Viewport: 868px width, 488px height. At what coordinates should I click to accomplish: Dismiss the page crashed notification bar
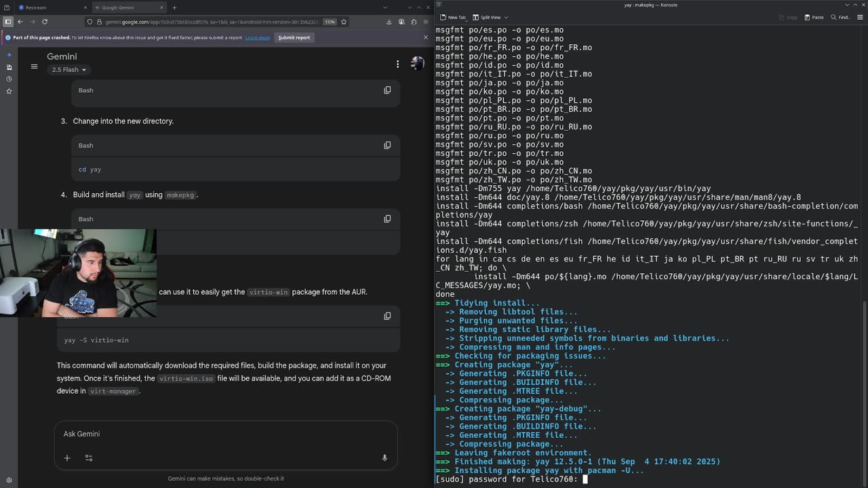[426, 37]
